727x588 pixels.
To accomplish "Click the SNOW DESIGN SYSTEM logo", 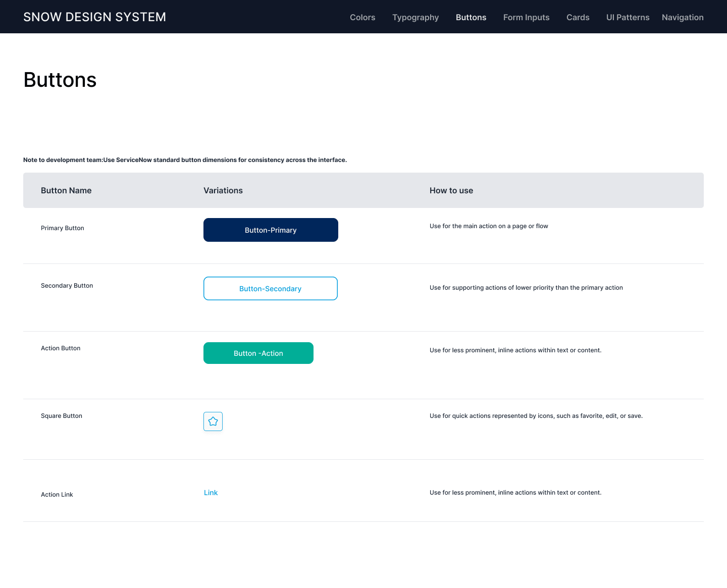I will pyautogui.click(x=94, y=17).
